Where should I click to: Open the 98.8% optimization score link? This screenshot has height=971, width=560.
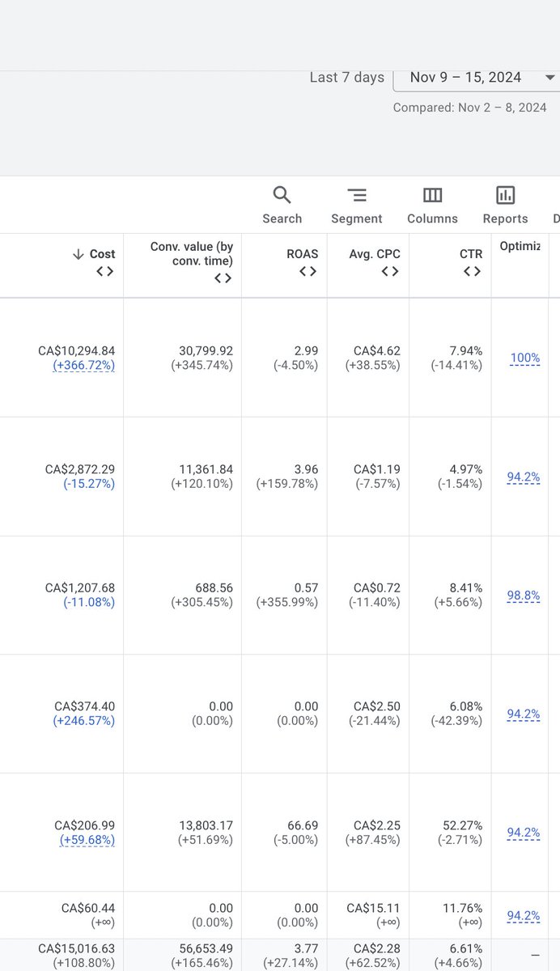coord(524,596)
